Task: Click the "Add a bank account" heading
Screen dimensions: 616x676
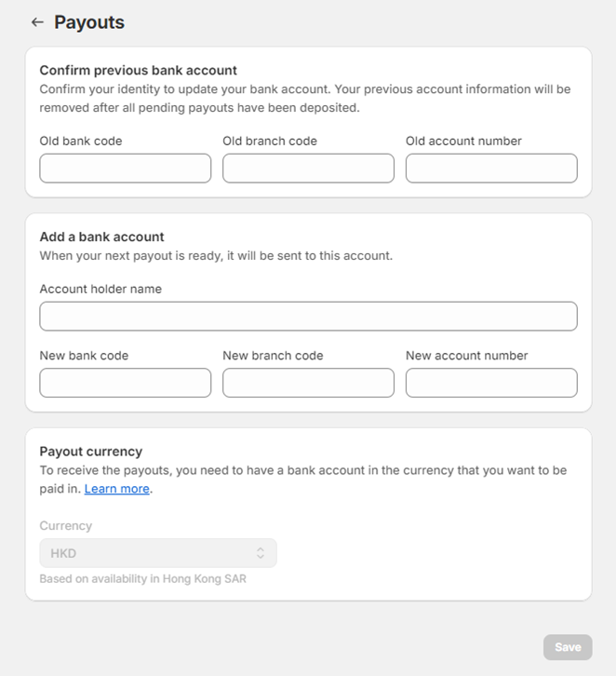Action: [x=102, y=237]
